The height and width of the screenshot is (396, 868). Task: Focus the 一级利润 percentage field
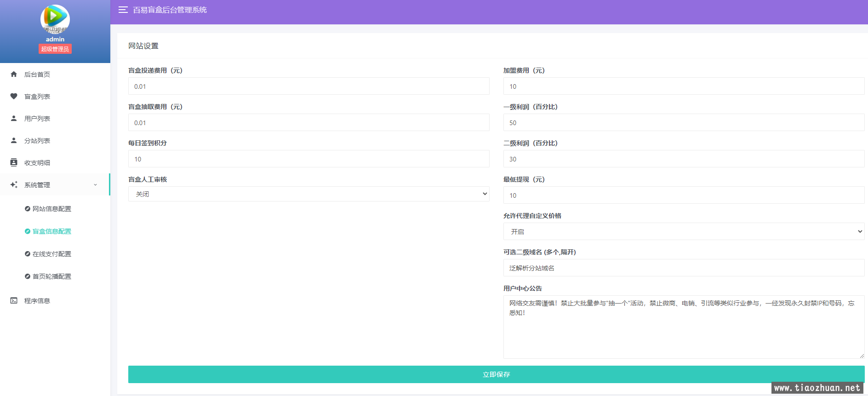pos(684,122)
